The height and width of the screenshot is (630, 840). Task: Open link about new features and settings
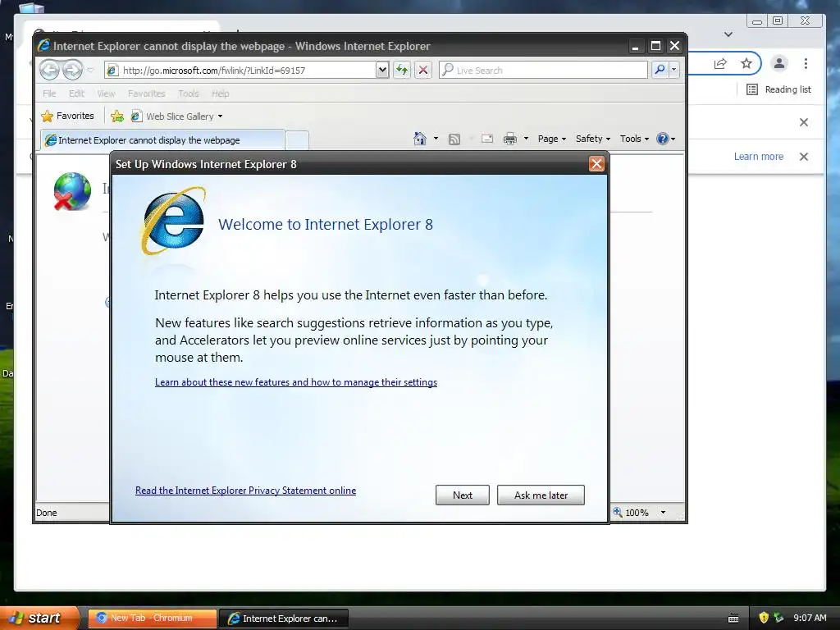(x=295, y=382)
